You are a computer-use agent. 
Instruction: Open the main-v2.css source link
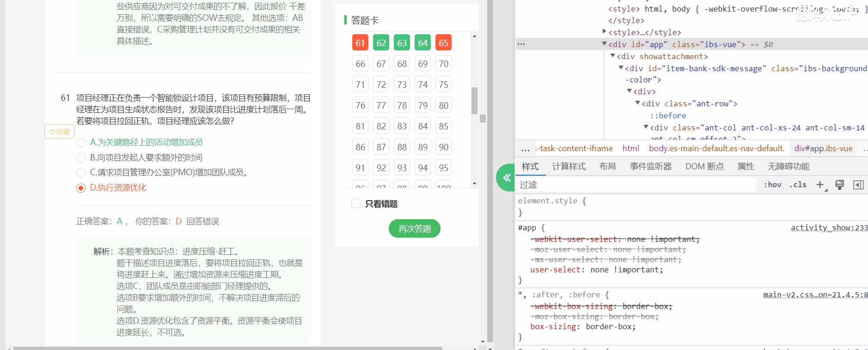coord(815,295)
